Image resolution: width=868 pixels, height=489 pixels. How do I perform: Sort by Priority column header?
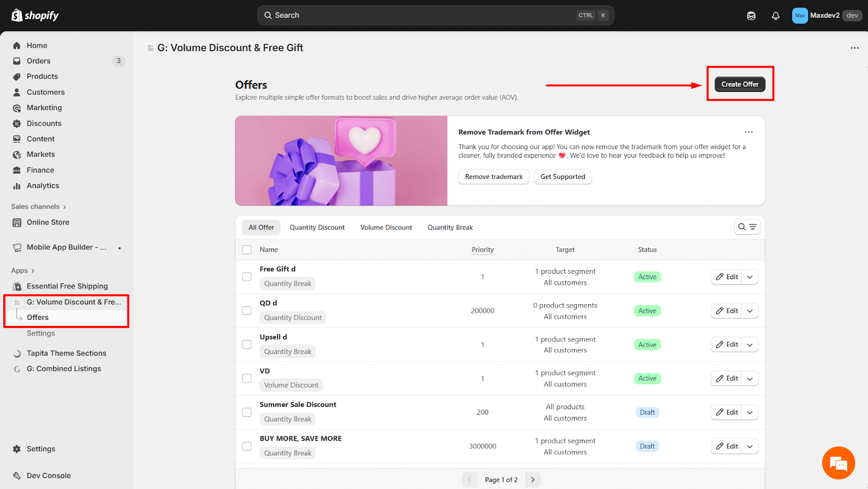[482, 250]
